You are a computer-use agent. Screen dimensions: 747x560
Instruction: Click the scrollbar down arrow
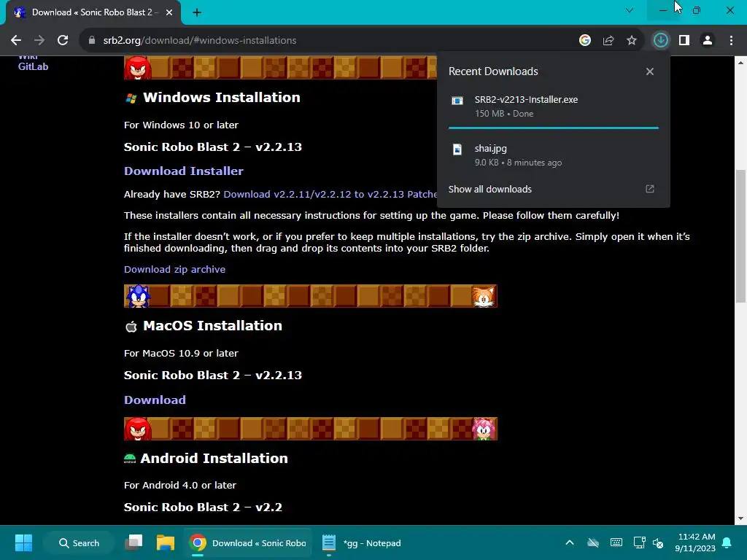[x=740, y=518]
